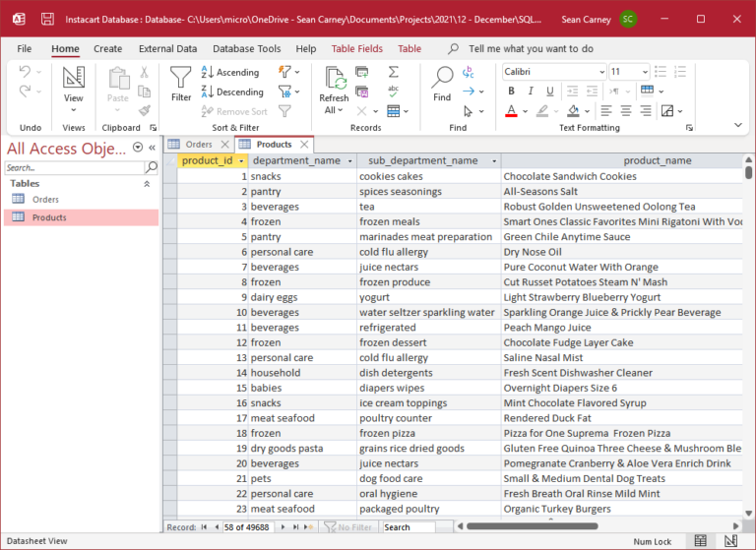
Task: Click the Totals sigma icon
Action: coord(394,72)
